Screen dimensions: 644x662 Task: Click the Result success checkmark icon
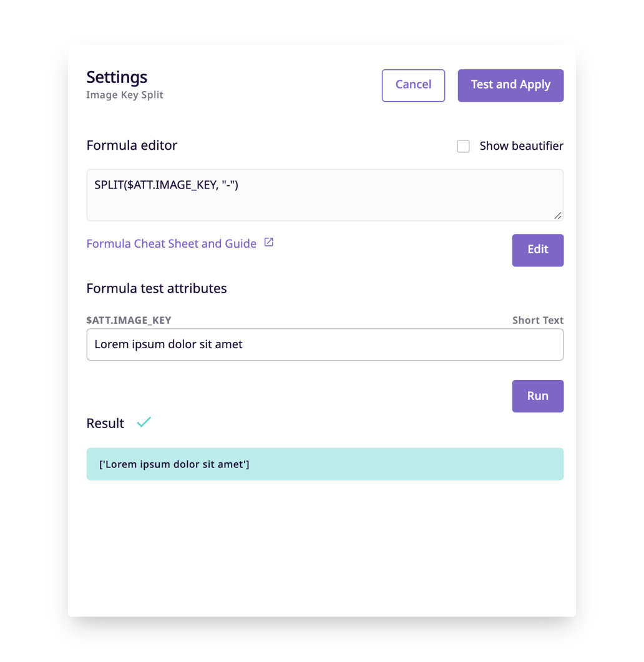144,422
